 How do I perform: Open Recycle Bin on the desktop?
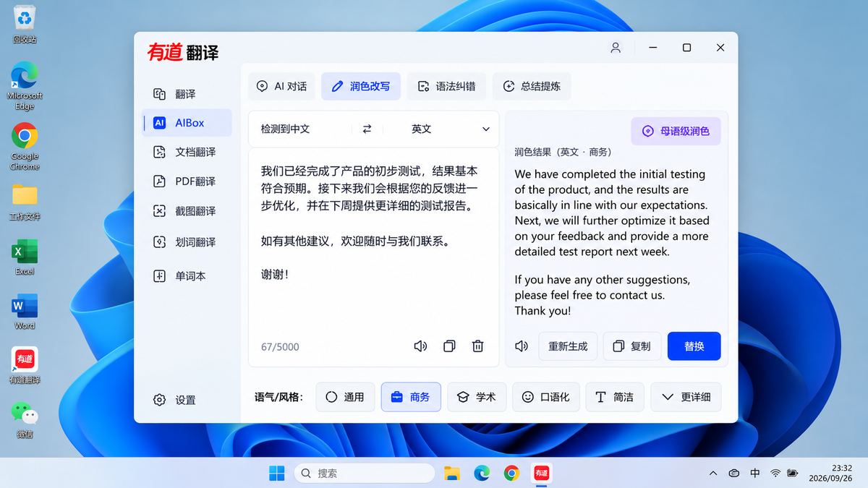point(25,24)
